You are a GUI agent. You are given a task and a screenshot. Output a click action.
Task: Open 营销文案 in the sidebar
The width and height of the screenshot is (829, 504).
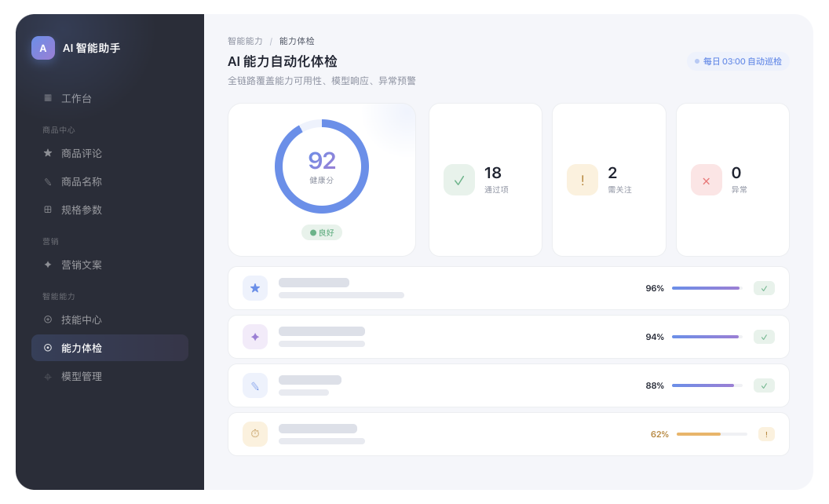click(x=110, y=265)
